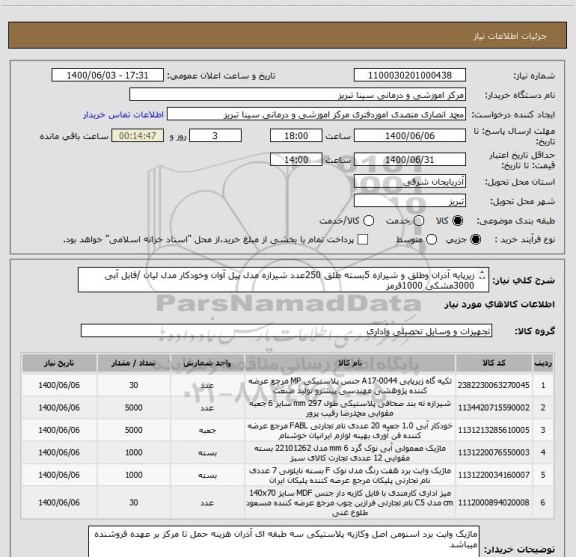Click the remaining time 00:14:47 field
This screenshot has height=557, width=576.
[137, 136]
